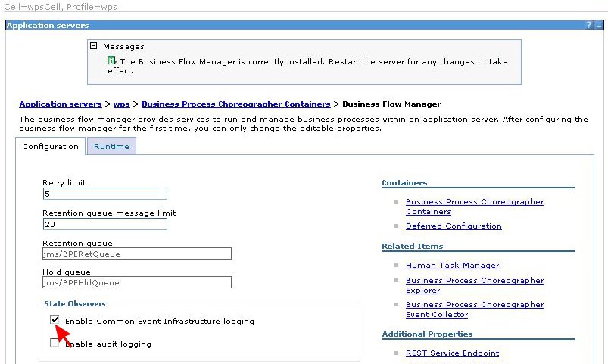Collapse the Messages section
The image size is (608, 364).
[x=94, y=46]
